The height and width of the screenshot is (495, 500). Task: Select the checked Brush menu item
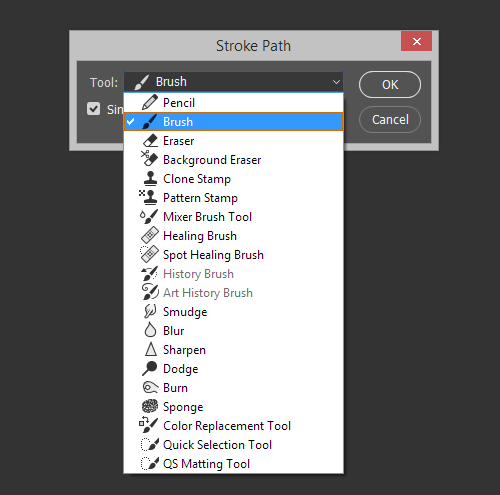(233, 122)
